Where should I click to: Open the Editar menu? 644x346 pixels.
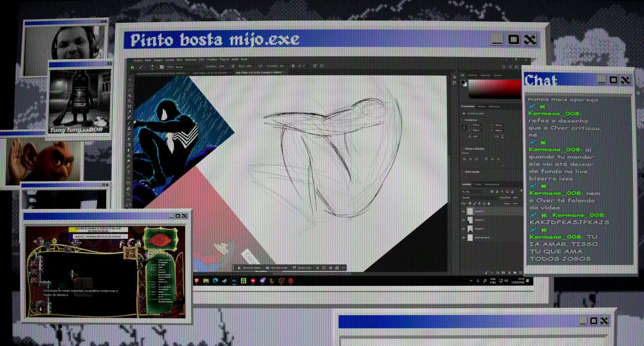(148, 60)
